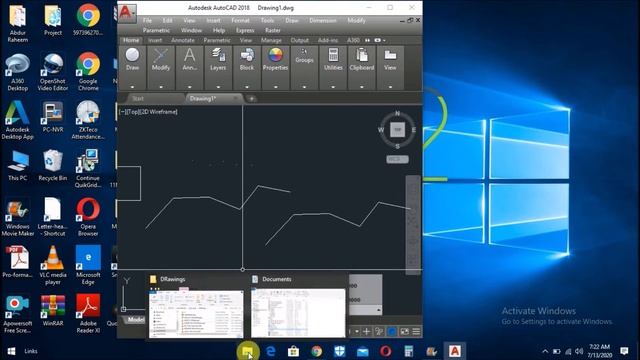Click the navigation bar on drawing right edge

[413, 225]
